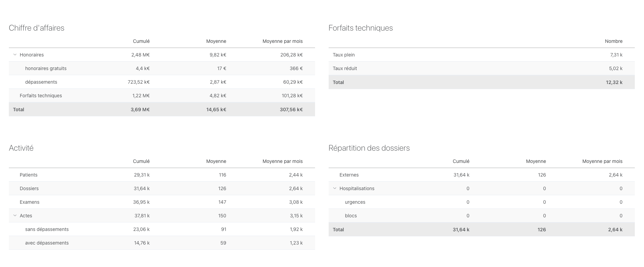Select the urgences row
644x267 pixels.
[x=355, y=202]
